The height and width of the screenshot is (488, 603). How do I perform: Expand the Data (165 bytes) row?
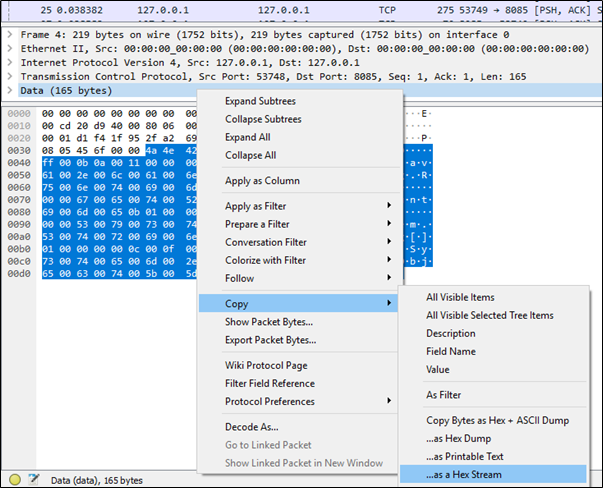click(10, 90)
